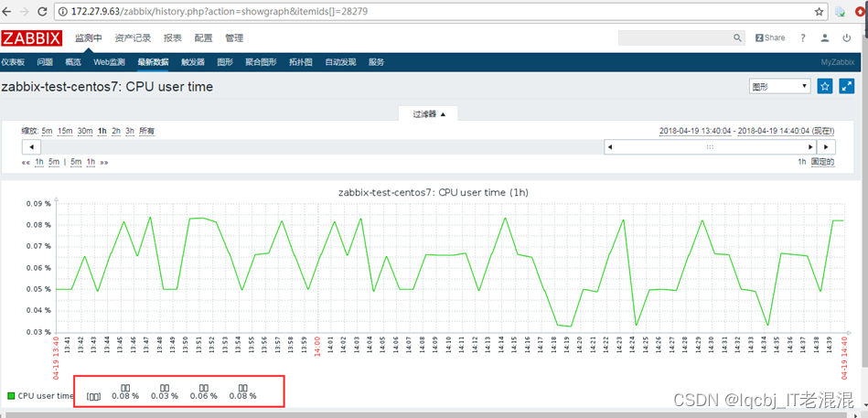868x418 pixels.
Task: Click the left handle arrow on the scrollbar thumb
Action: [x=610, y=147]
